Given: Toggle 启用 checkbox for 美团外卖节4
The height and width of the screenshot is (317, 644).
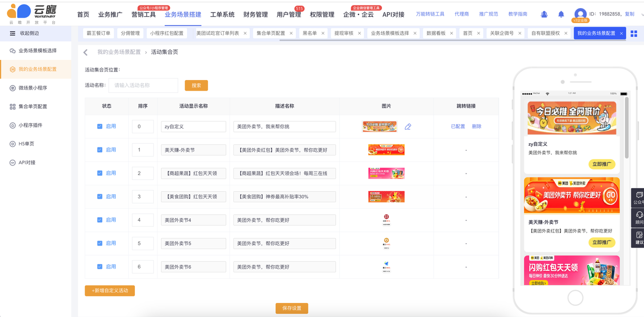Looking at the screenshot, I should pyautogui.click(x=100, y=220).
